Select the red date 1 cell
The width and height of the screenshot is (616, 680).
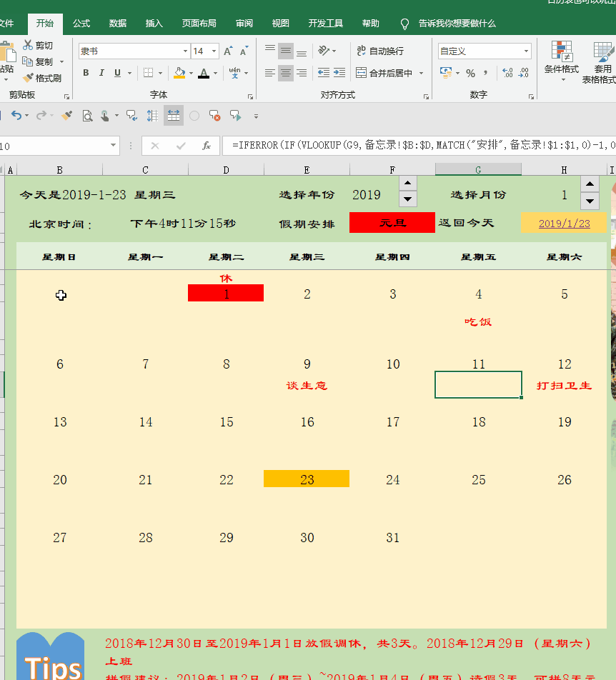coord(226,293)
